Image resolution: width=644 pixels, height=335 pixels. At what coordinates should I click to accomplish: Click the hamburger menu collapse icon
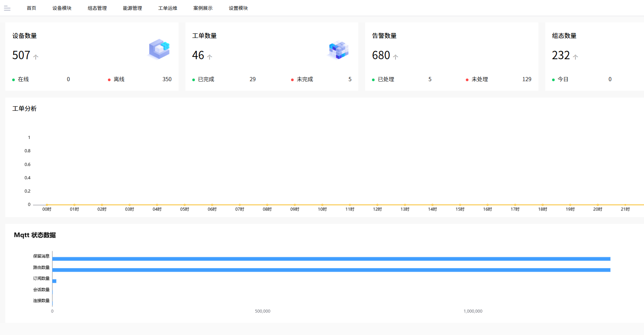point(7,8)
